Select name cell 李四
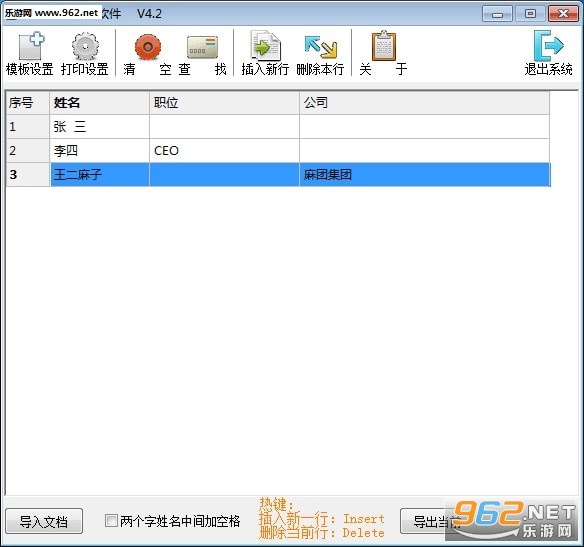 [x=99, y=151]
